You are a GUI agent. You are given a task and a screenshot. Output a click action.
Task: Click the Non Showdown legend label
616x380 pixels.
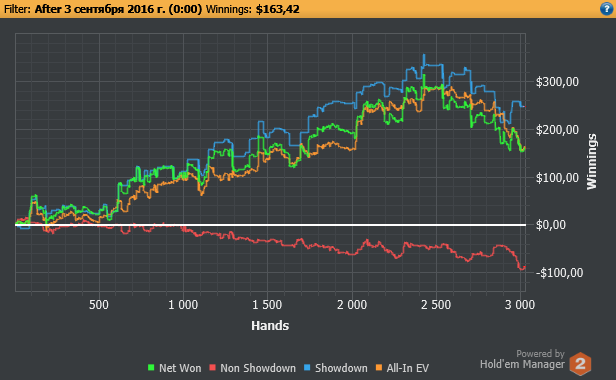tap(258, 368)
